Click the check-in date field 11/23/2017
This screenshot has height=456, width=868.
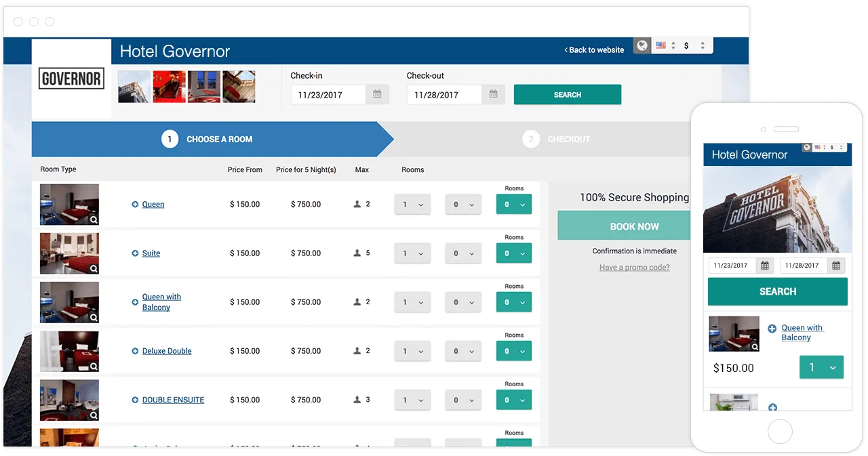328,95
